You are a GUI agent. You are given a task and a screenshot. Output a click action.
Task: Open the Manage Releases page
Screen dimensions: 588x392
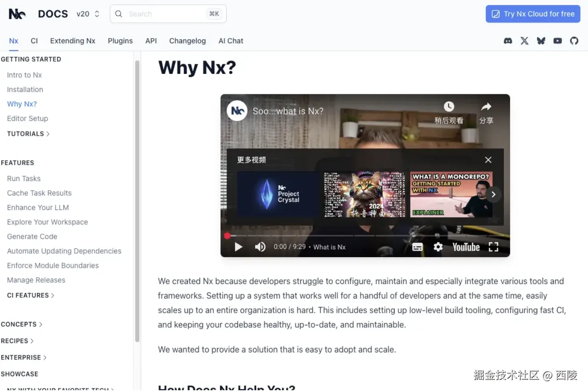[36, 281]
